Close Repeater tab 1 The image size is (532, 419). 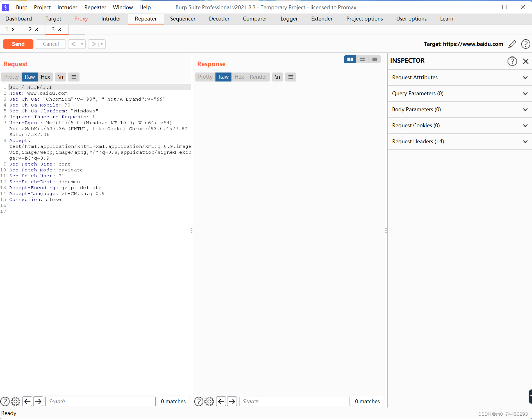(x=13, y=30)
